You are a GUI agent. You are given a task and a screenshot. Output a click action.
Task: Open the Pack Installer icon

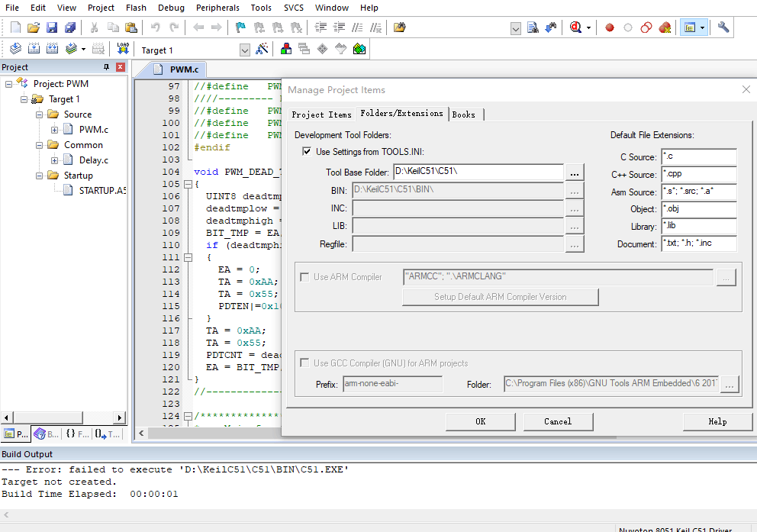tap(359, 49)
